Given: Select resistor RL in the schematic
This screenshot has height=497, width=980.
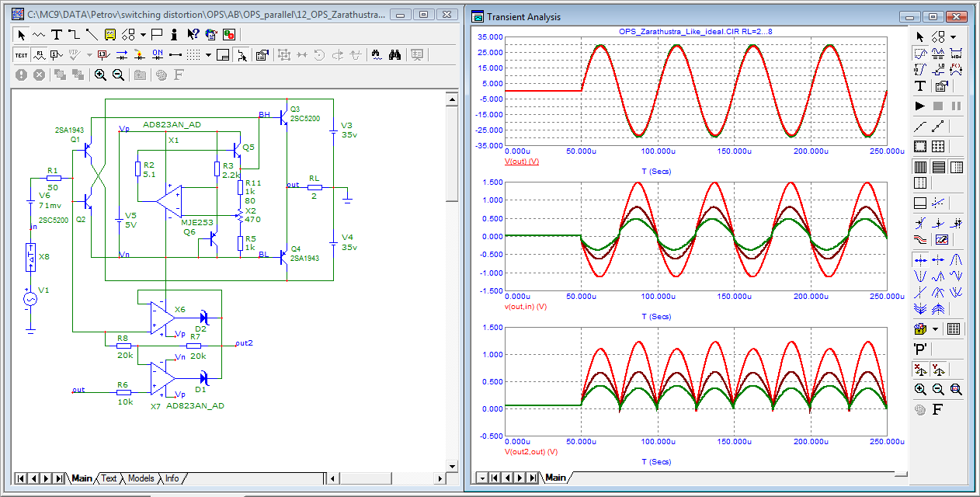Looking at the screenshot, I should 314,187.
